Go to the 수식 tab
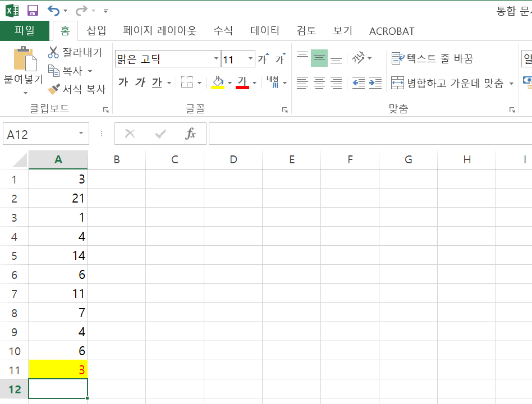 [x=223, y=31]
